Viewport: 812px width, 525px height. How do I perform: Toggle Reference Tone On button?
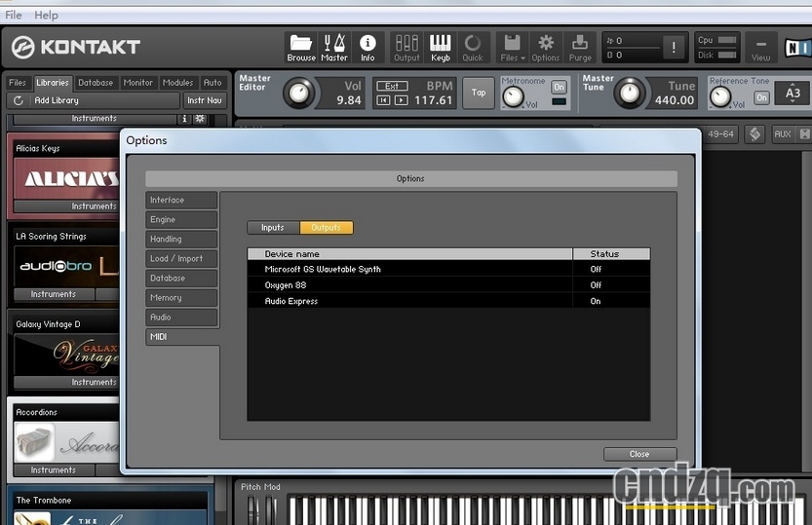[x=761, y=97]
